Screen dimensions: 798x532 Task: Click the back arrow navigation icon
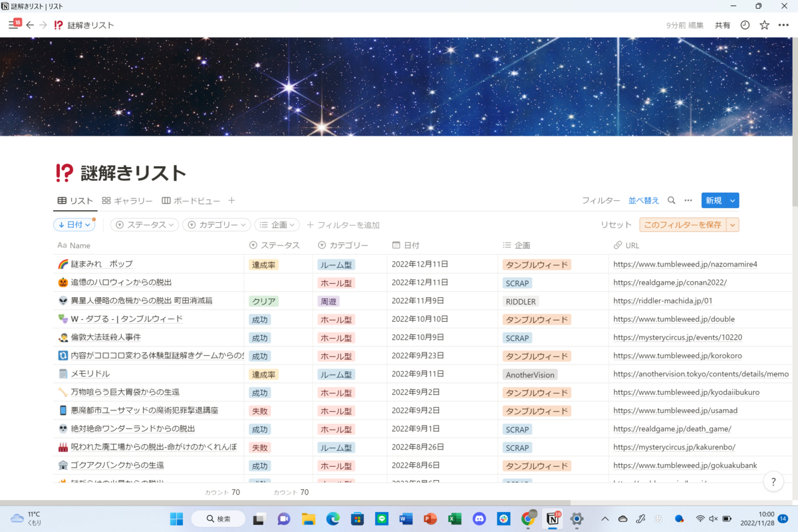(x=31, y=25)
